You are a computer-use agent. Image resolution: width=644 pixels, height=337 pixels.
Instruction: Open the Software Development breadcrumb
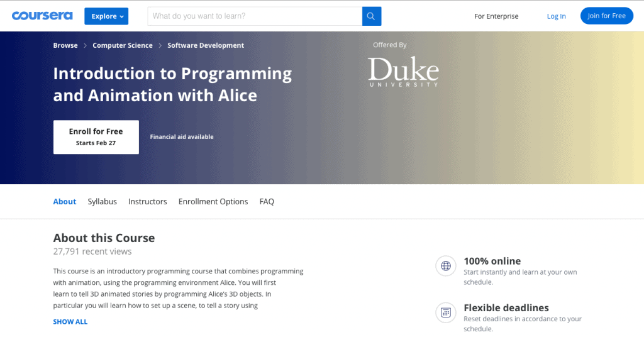pos(206,45)
